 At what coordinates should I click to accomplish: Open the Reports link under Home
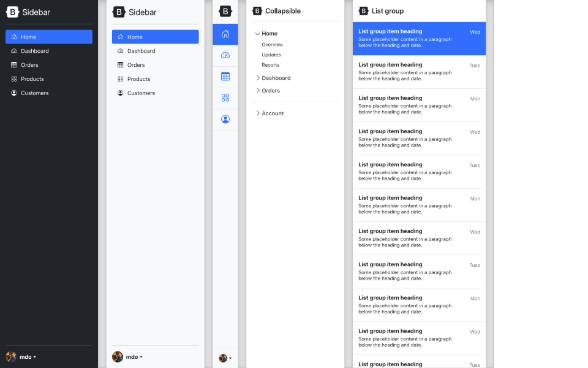coord(271,65)
